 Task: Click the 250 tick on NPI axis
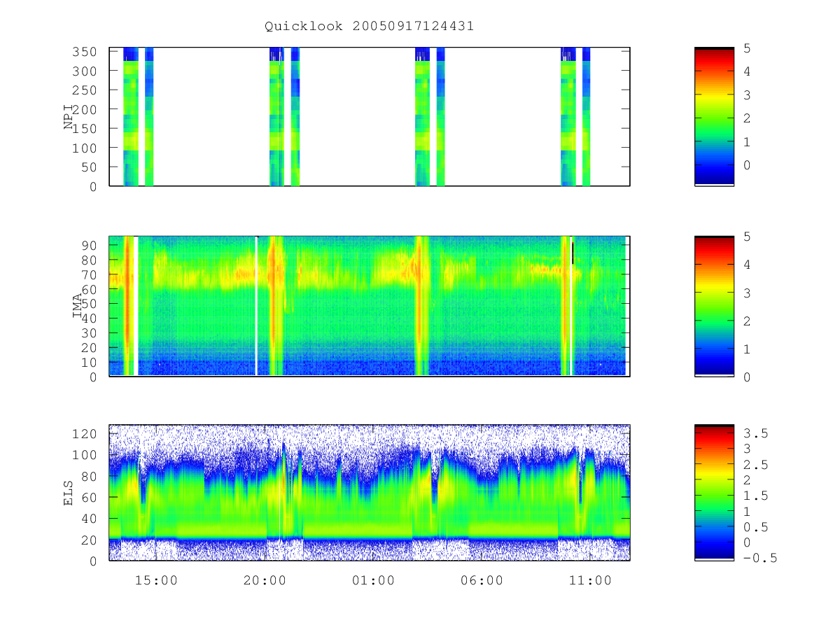pyautogui.click(x=86, y=90)
